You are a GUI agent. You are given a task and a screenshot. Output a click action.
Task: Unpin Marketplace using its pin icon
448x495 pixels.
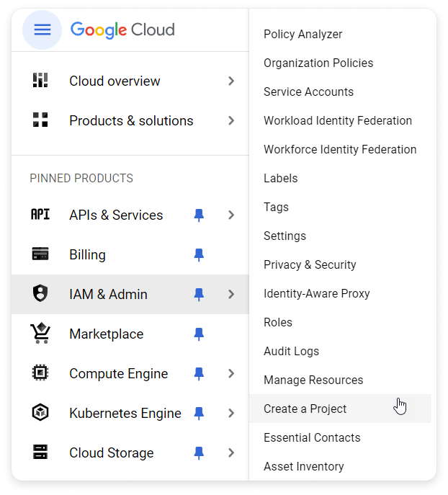coord(199,334)
